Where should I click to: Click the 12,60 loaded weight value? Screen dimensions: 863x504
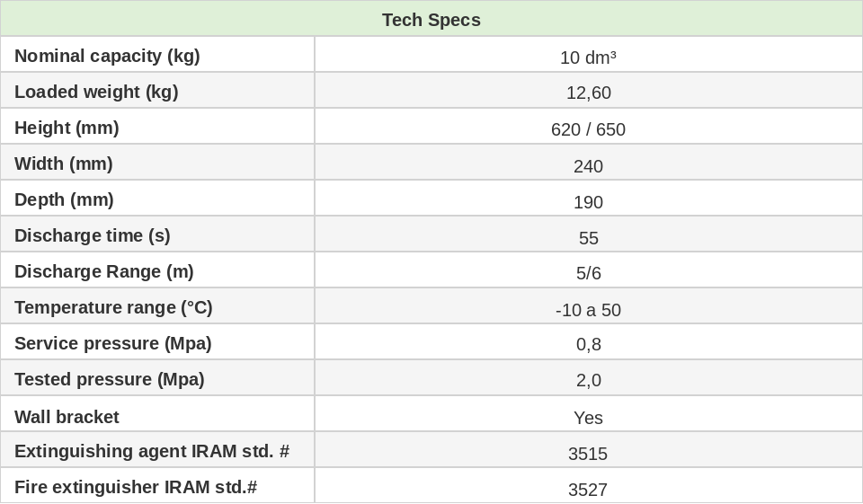tap(588, 93)
